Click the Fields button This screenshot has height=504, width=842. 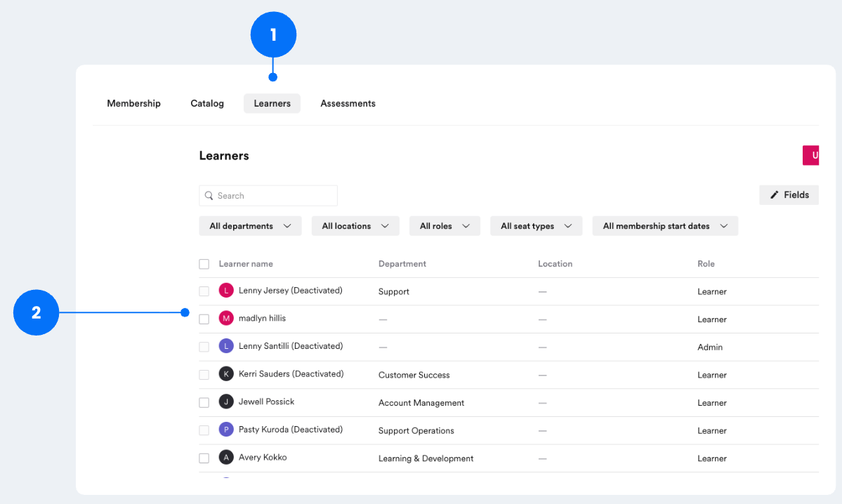[789, 195]
